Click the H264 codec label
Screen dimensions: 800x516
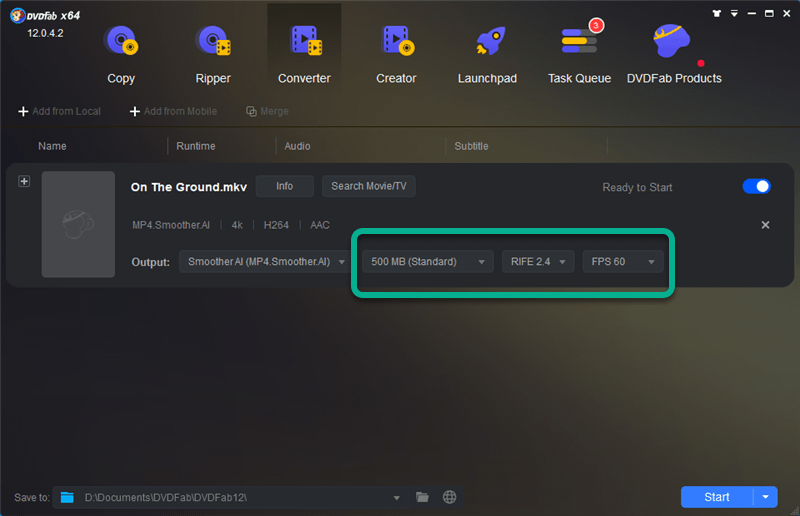point(276,225)
